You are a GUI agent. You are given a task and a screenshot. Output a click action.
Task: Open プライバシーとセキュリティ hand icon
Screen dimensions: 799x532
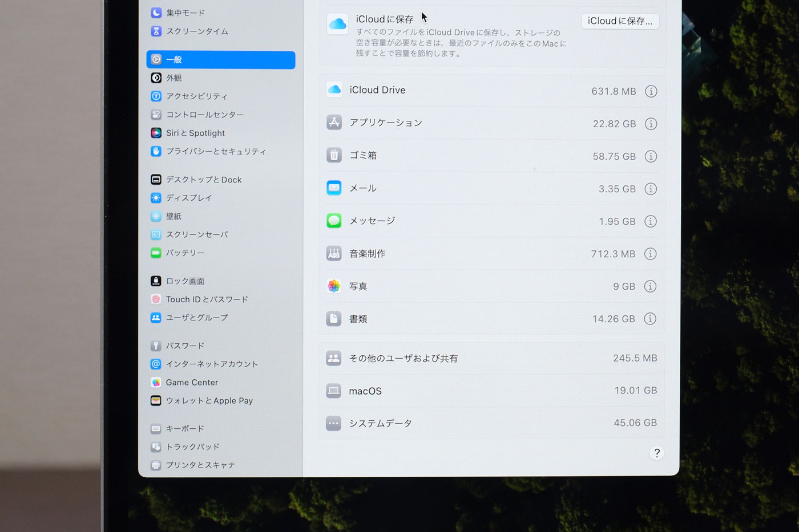(x=156, y=151)
